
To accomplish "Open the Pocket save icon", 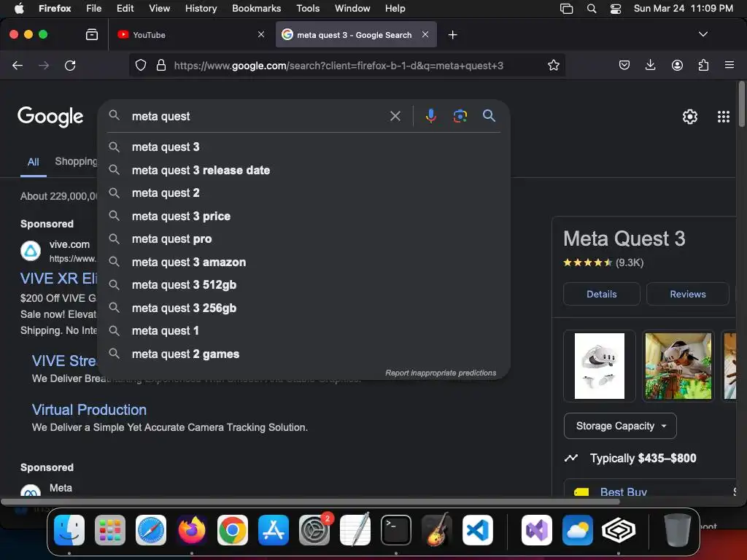I will pos(624,65).
